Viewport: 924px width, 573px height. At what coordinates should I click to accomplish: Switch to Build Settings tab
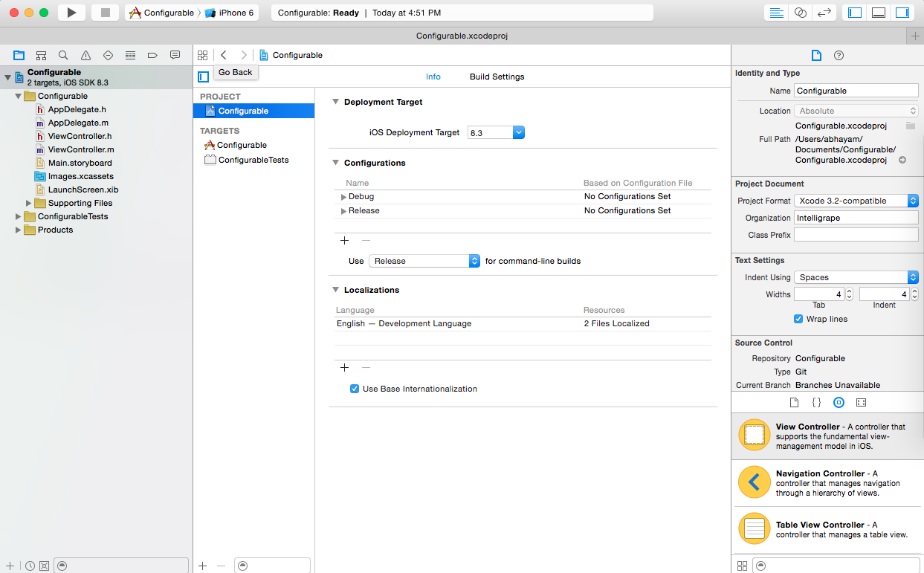497,77
